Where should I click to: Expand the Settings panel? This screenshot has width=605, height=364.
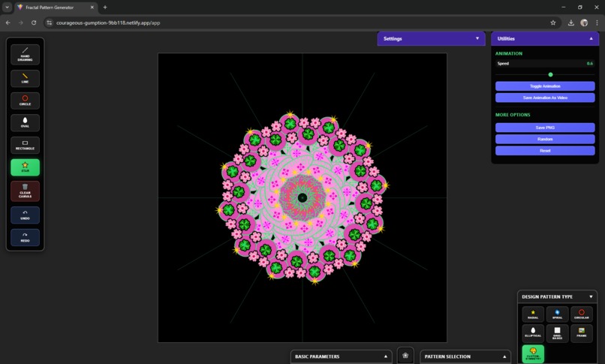[x=431, y=38]
